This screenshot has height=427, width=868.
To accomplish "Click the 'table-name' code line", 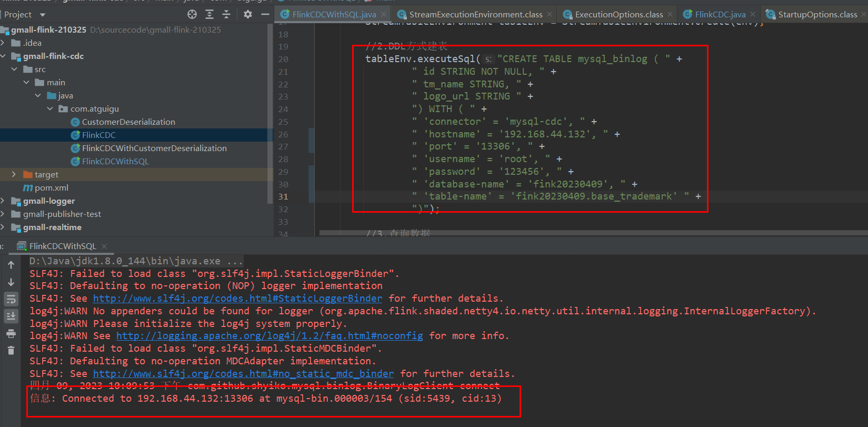I will point(556,196).
